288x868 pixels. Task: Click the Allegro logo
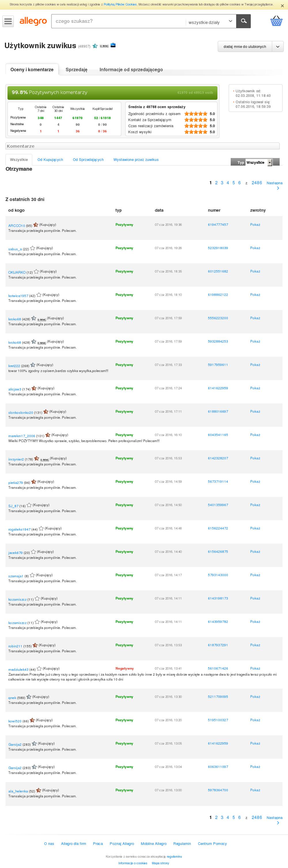[x=33, y=21]
